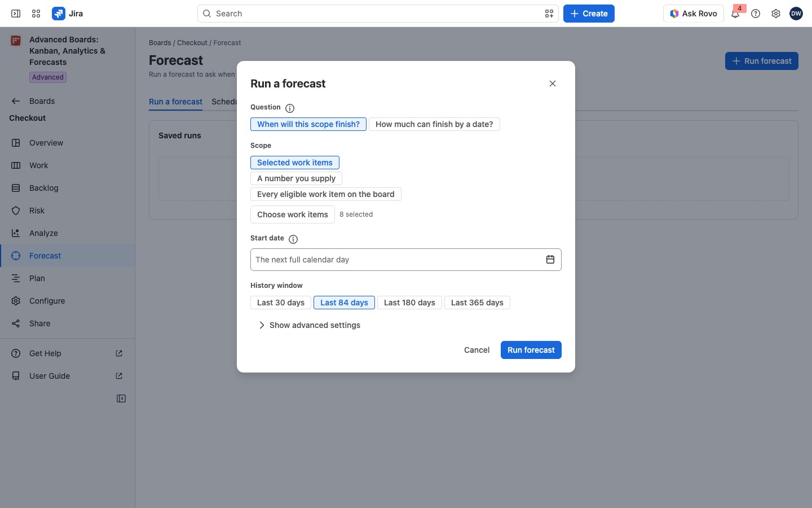
Task: Open external link icon next to User Guide
Action: coord(119,376)
